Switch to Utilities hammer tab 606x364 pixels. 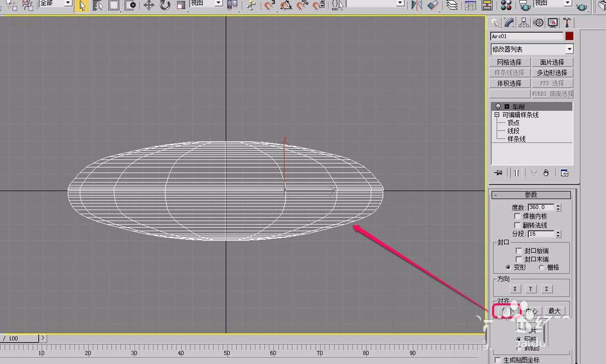[x=567, y=23]
